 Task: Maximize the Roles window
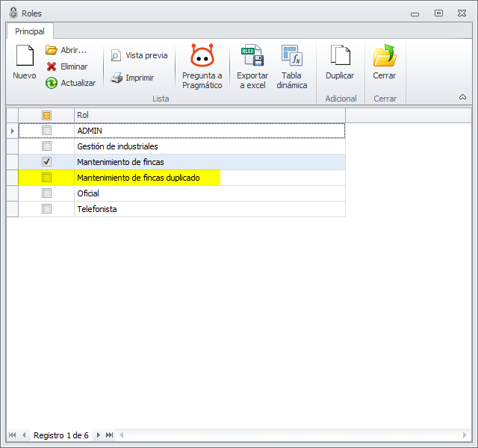point(438,13)
